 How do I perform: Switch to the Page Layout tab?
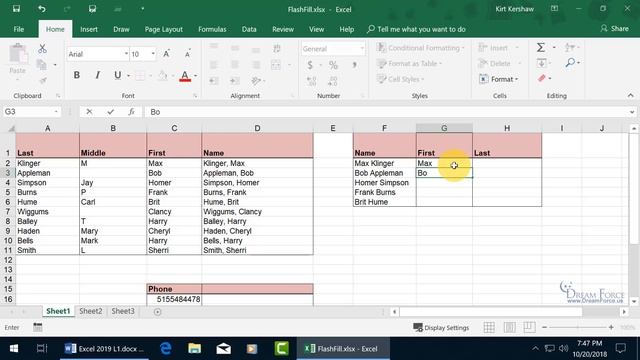[164, 29]
